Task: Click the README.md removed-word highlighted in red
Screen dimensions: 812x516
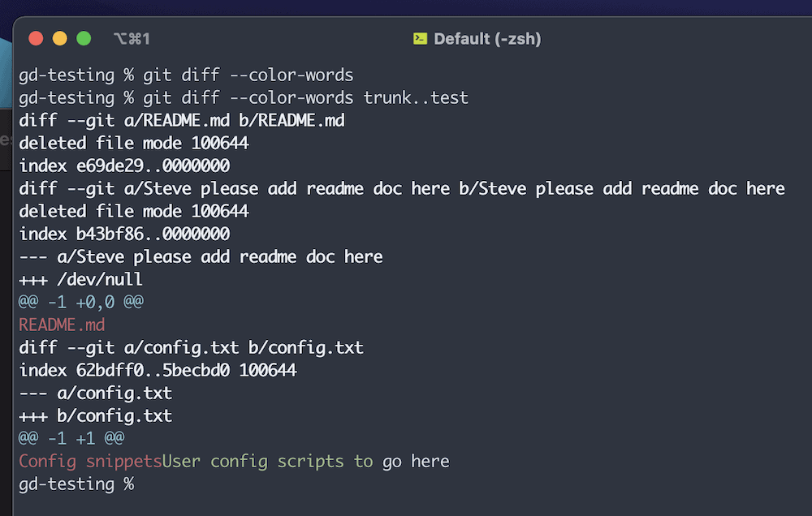Action: tap(62, 325)
